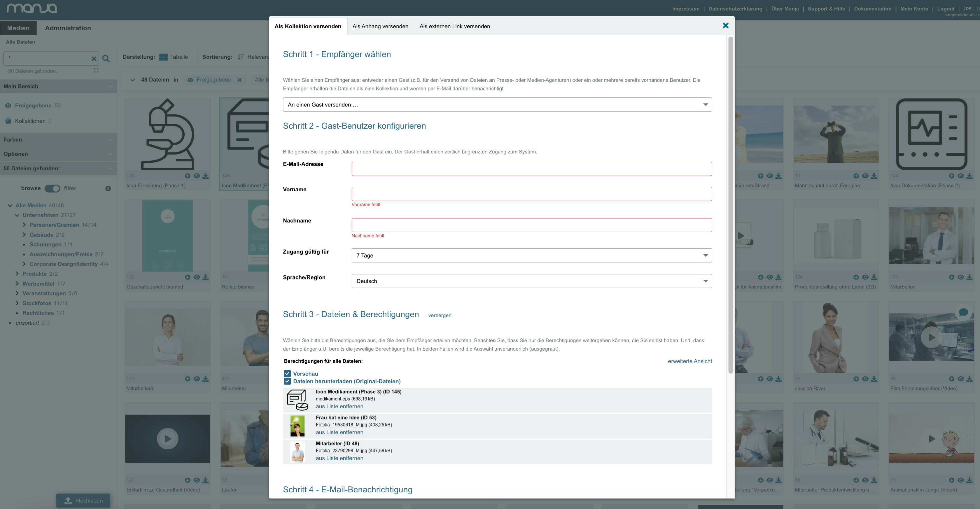Click the browse/filter info icon
The height and width of the screenshot is (509, 980).
[108, 188]
